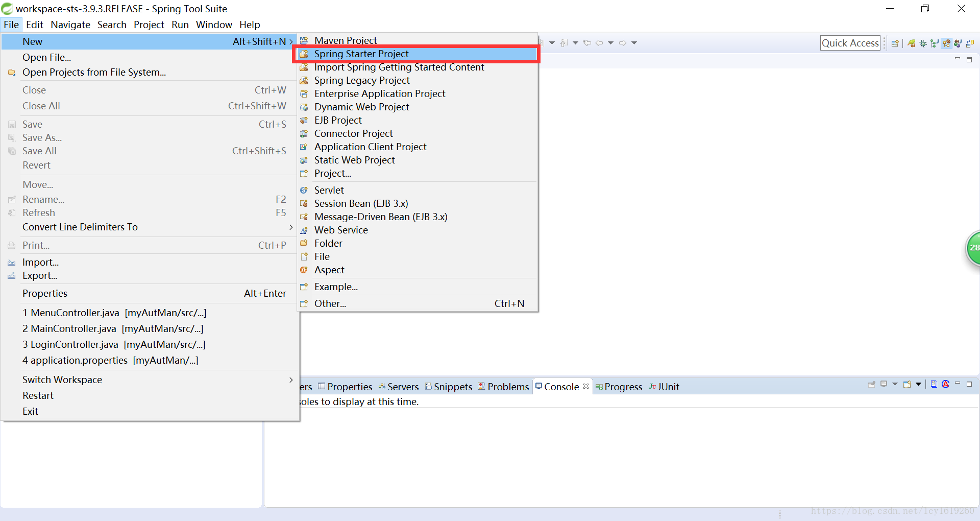Open dropdown left of Next Annotation icon
The height and width of the screenshot is (521, 980).
pyautogui.click(x=552, y=43)
